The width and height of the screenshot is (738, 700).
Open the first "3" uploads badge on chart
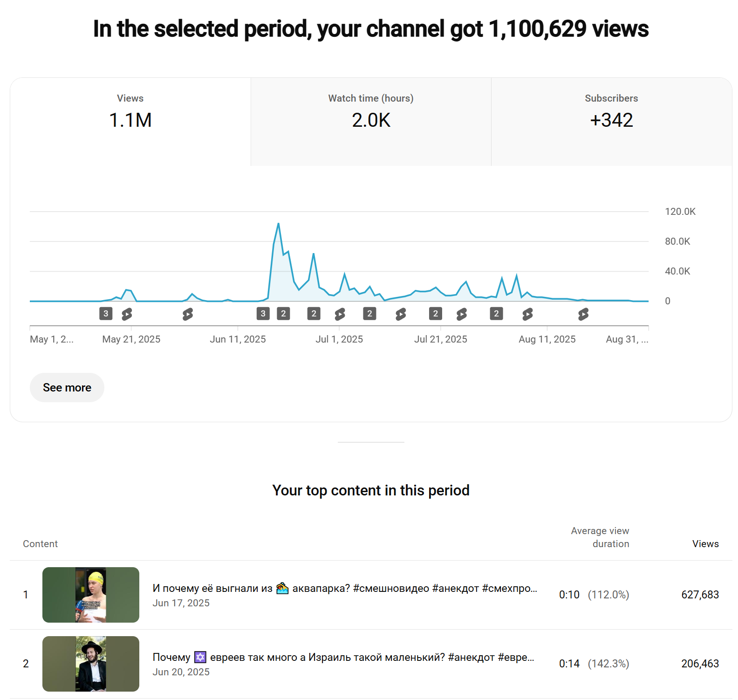tap(106, 314)
